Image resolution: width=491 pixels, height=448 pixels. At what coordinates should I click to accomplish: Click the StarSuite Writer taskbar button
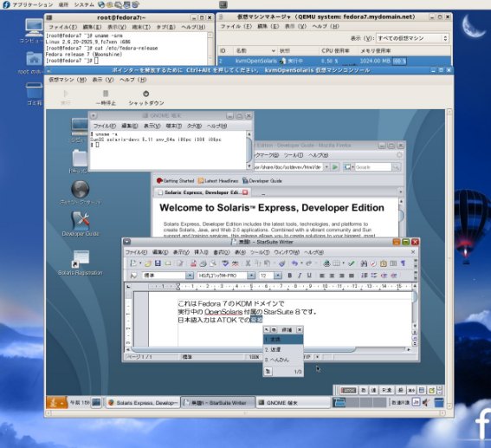[x=218, y=403]
